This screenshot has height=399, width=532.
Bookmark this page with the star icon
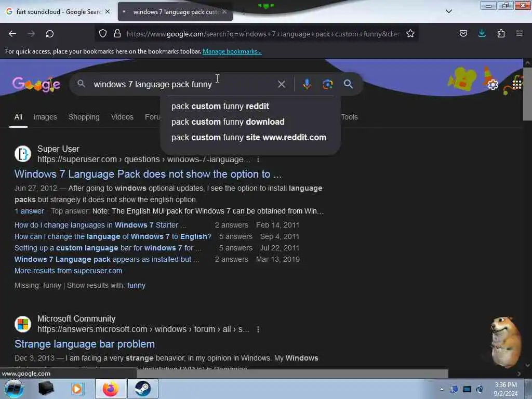(x=410, y=34)
